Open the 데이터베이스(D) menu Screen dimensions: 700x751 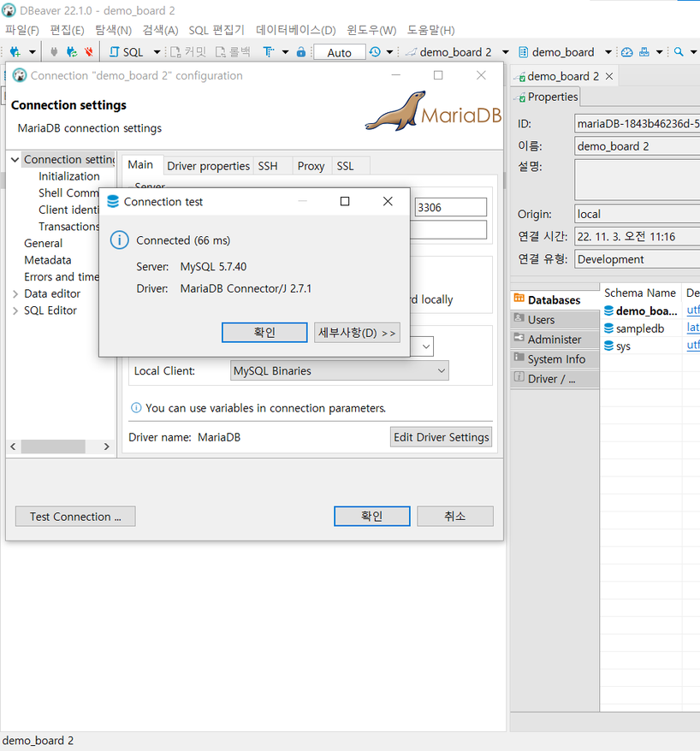[295, 30]
